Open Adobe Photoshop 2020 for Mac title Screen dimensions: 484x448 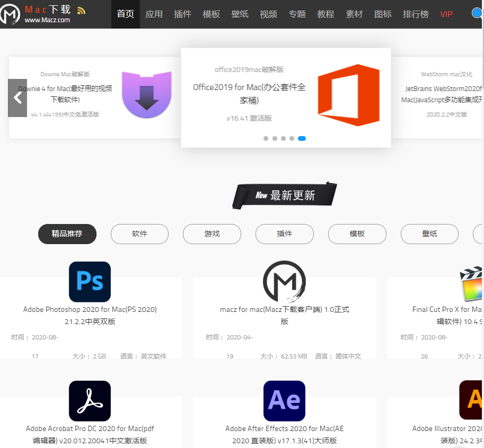click(90, 316)
